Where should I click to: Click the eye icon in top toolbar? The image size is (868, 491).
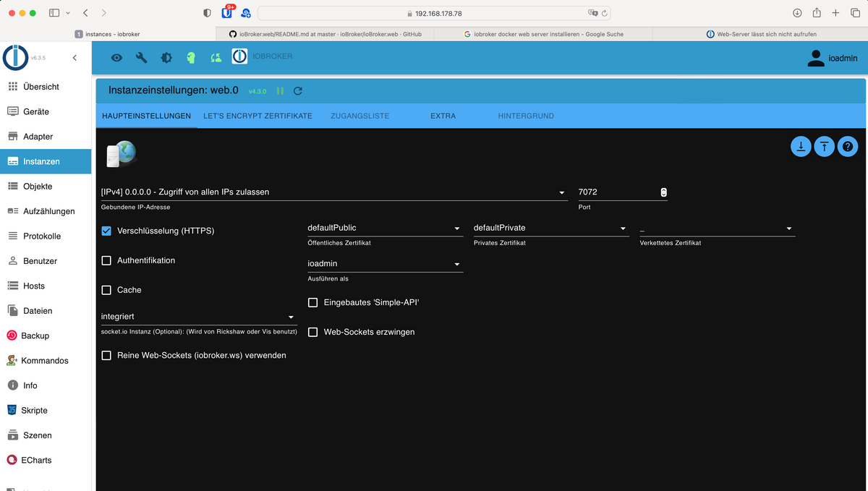(x=116, y=58)
